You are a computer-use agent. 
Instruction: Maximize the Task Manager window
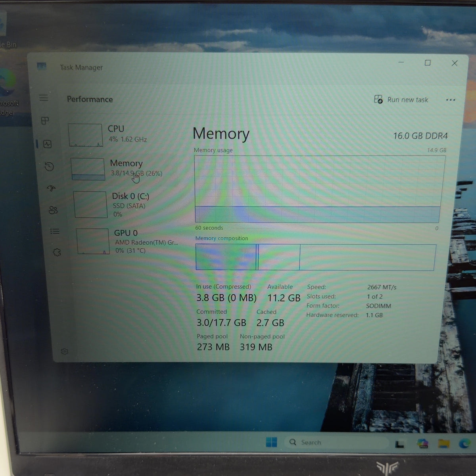click(x=428, y=63)
